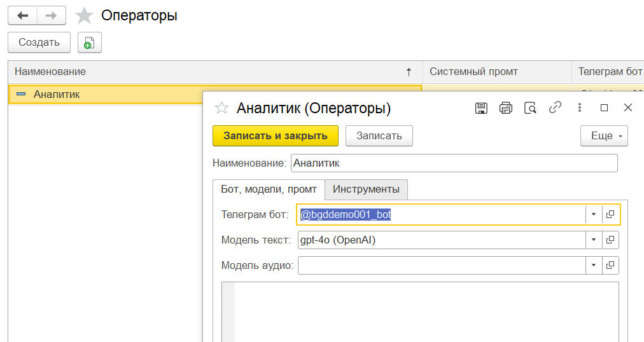Sort by the Наименование column header
This screenshot has width=644, height=342.
pos(215,72)
